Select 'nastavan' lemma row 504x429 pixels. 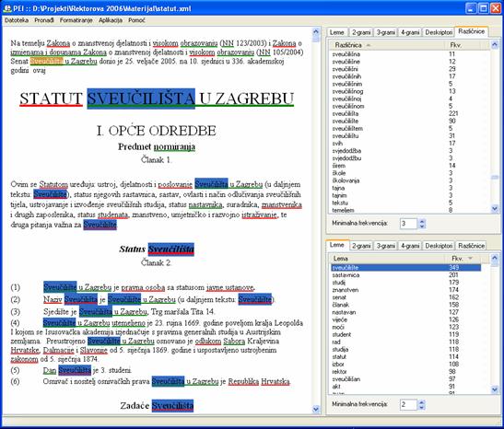coord(406,312)
